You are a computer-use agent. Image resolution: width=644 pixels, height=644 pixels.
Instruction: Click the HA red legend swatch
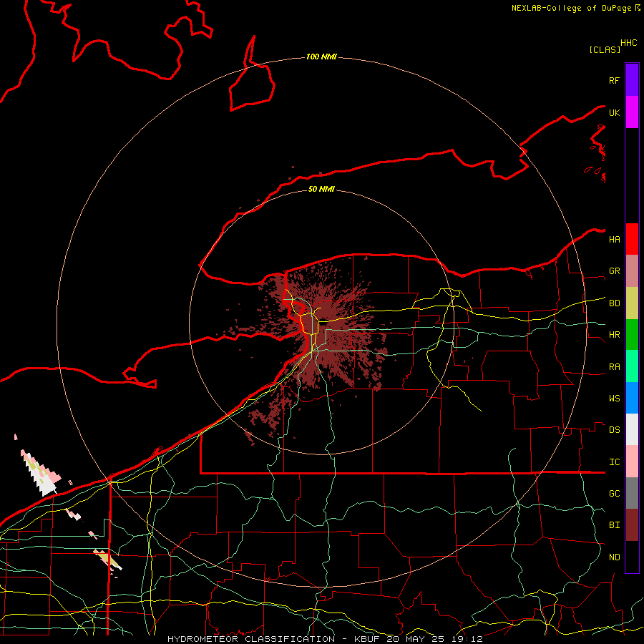tap(632, 239)
